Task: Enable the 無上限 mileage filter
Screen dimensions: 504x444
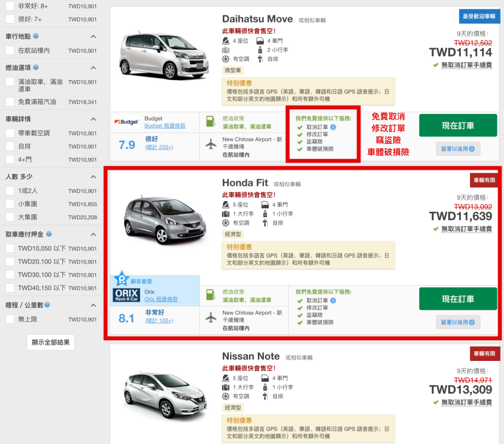Action: (x=10, y=319)
